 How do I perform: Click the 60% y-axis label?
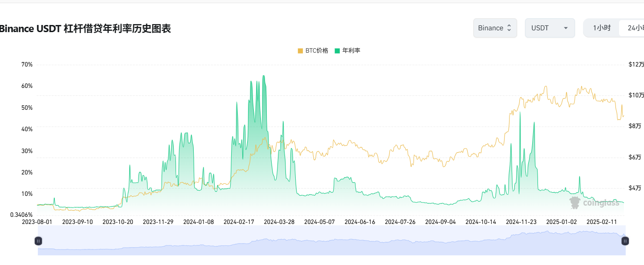(x=27, y=86)
